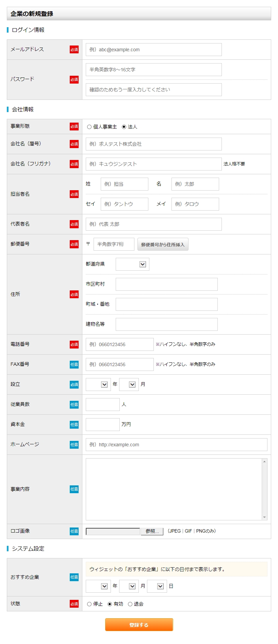Click the 参照 file browse button
Screen dimensions: 278x644
tap(152, 531)
